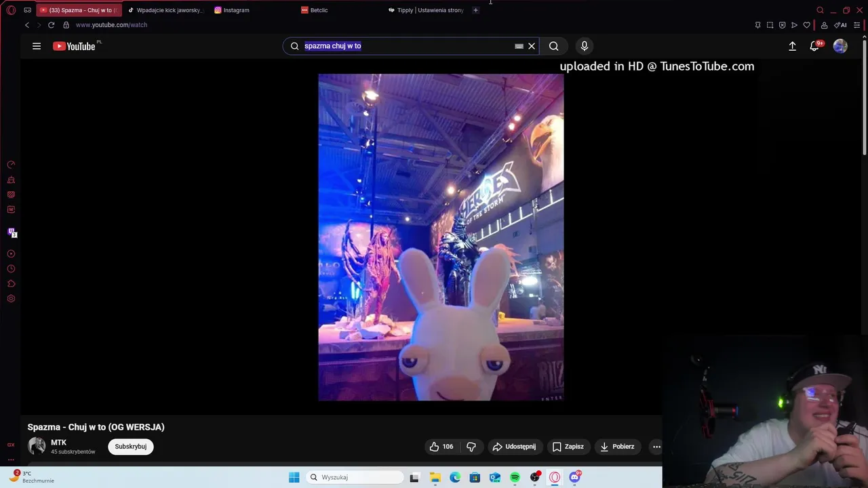The height and width of the screenshot is (488, 868).
Task: Open File Explorer from taskbar
Action: [x=435, y=477]
